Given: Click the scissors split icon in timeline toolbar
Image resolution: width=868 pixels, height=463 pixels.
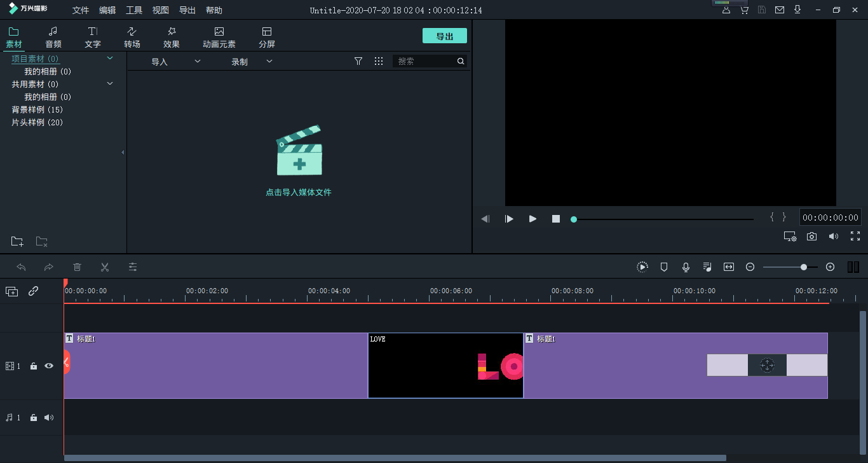Looking at the screenshot, I should [x=105, y=267].
